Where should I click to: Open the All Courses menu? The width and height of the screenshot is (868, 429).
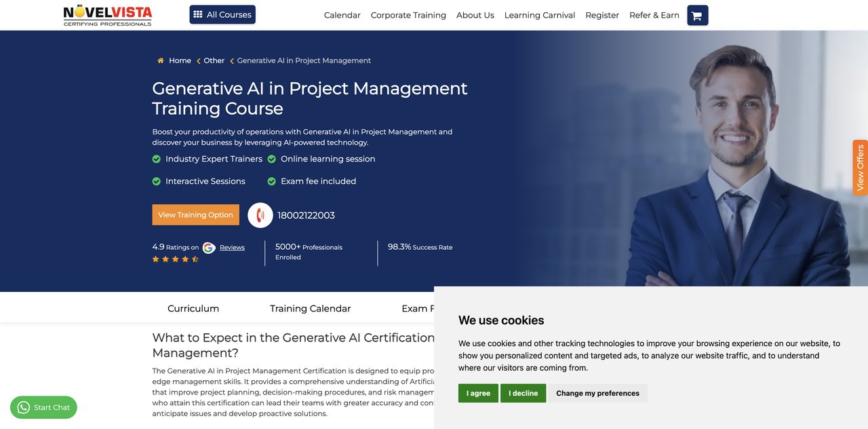(222, 14)
